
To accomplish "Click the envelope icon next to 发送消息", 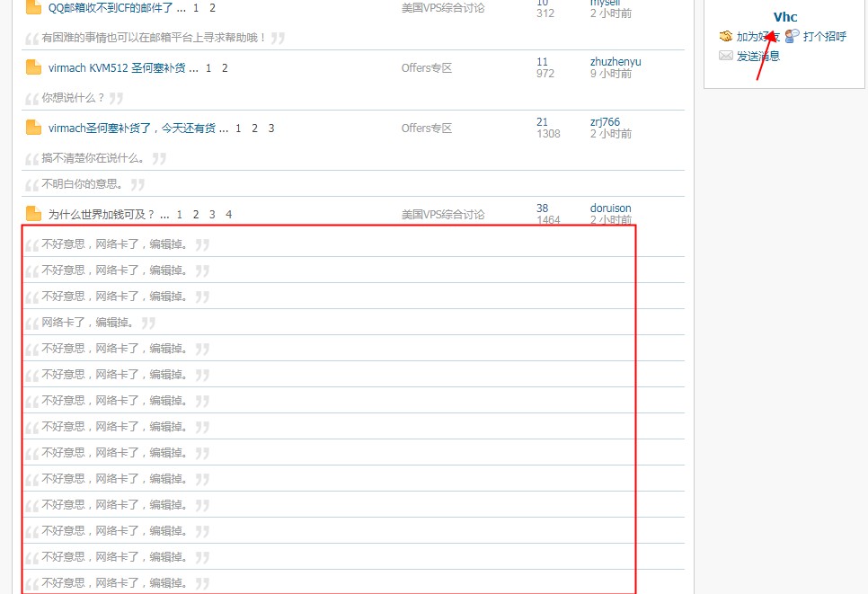I will click(x=726, y=56).
